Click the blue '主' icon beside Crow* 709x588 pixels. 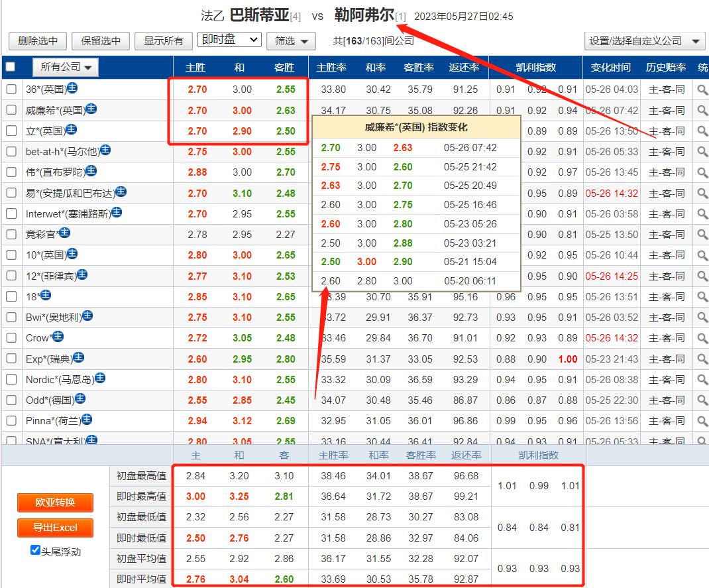pyautogui.click(x=58, y=337)
